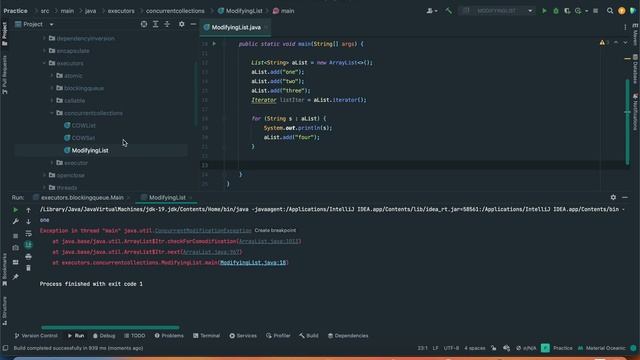Expand the atomic folder

pos(52,76)
